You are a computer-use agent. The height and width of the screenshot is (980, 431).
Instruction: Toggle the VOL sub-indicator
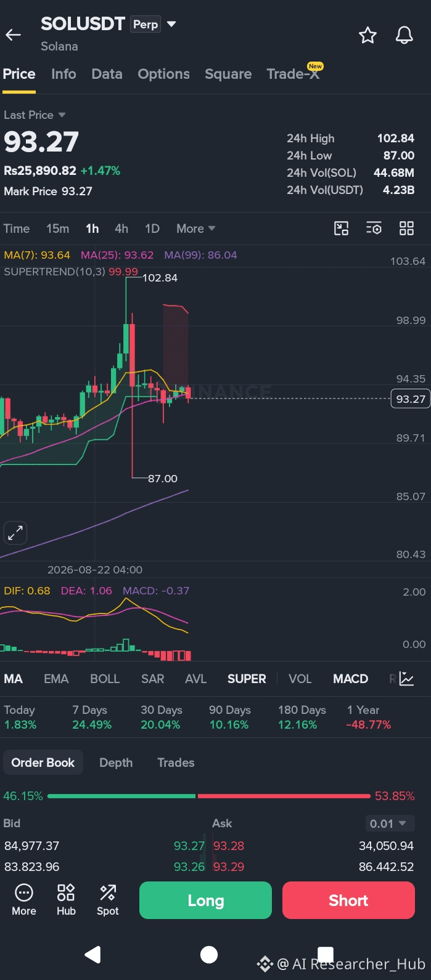[300, 679]
